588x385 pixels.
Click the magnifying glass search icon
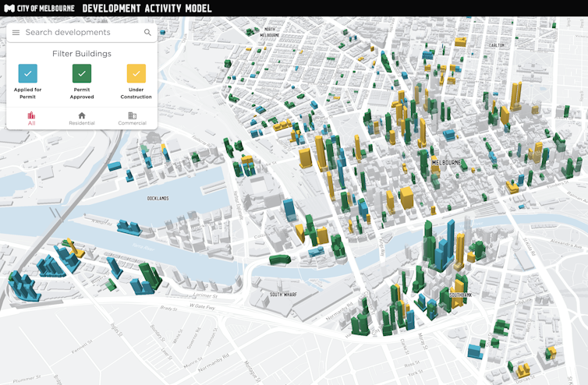[x=147, y=33]
